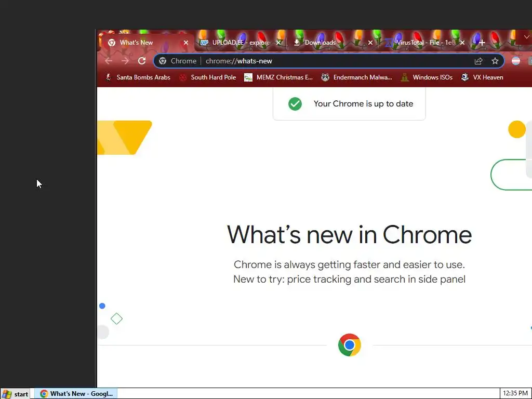
Task: Go back to previous page
Action: 109,61
